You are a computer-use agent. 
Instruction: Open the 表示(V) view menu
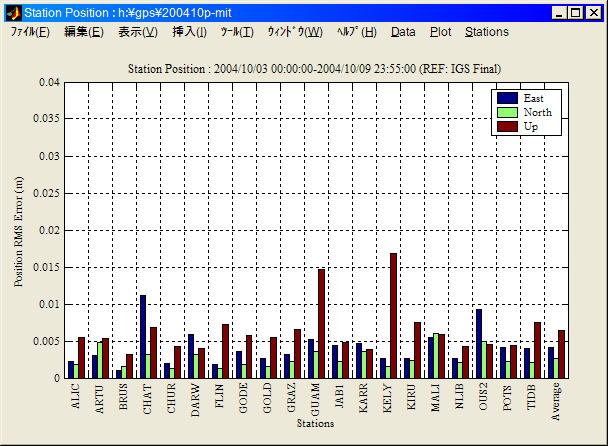tap(138, 32)
